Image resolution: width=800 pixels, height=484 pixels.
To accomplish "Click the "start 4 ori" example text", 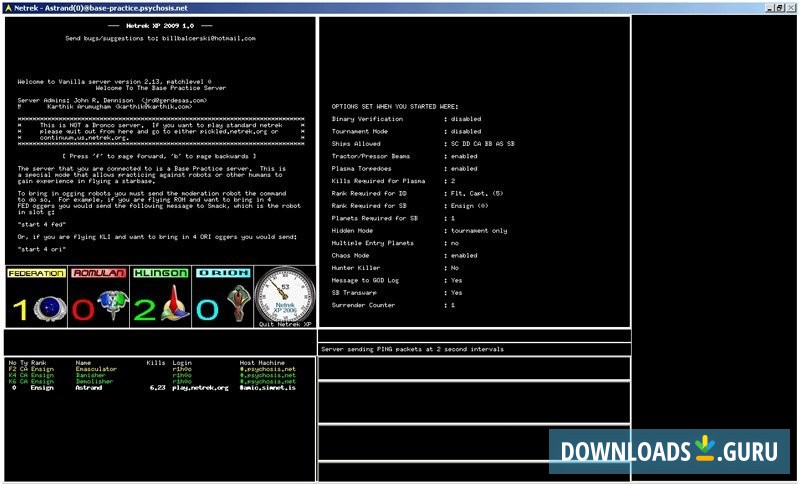I will coord(42,249).
